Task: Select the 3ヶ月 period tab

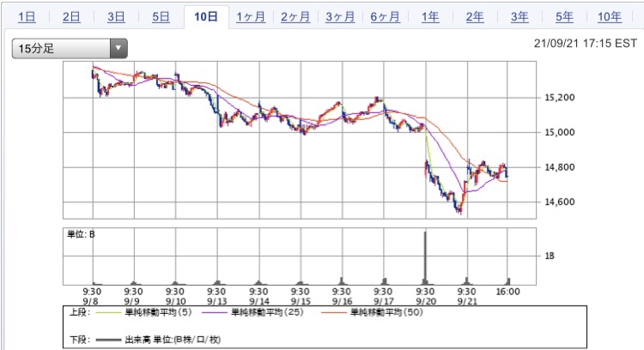Action: tap(340, 17)
